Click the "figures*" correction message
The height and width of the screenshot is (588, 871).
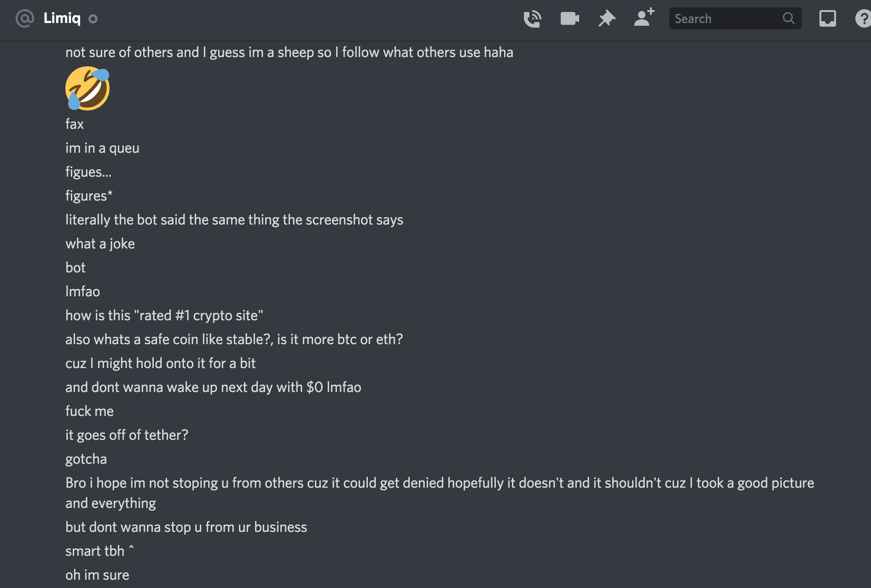[x=89, y=196]
